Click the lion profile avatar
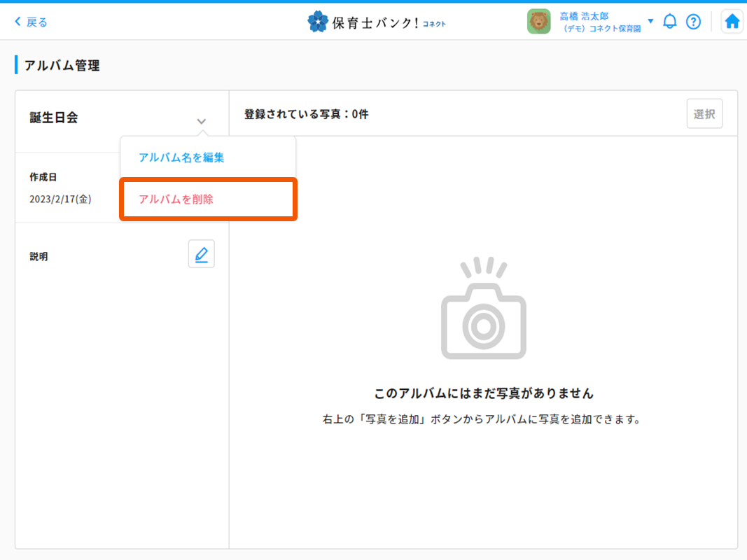The height and width of the screenshot is (560, 747). coord(538,21)
